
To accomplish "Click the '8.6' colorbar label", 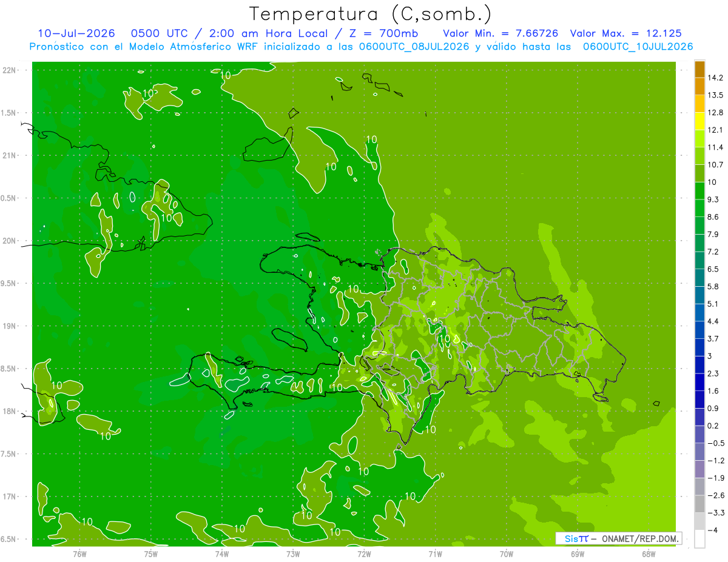I will tap(713, 217).
